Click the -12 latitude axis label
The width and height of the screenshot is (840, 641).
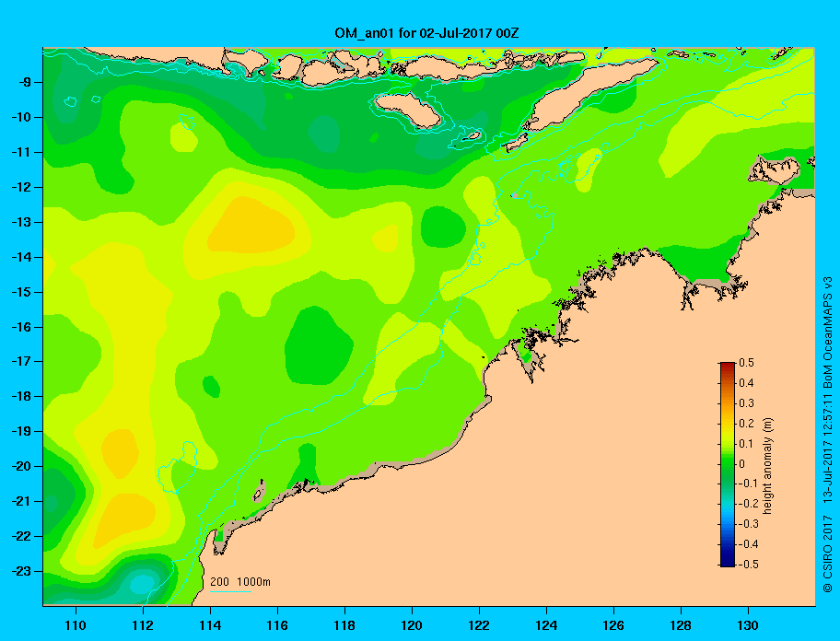(21, 187)
